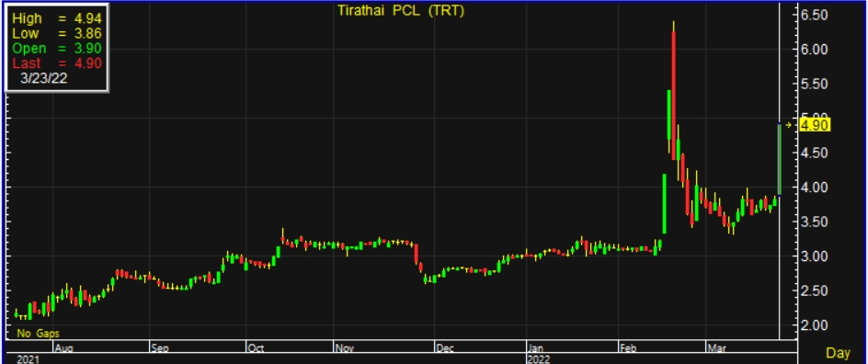Image resolution: width=868 pixels, height=364 pixels.
Task: Click the Last = 4.90 readout
Action: click(56, 63)
